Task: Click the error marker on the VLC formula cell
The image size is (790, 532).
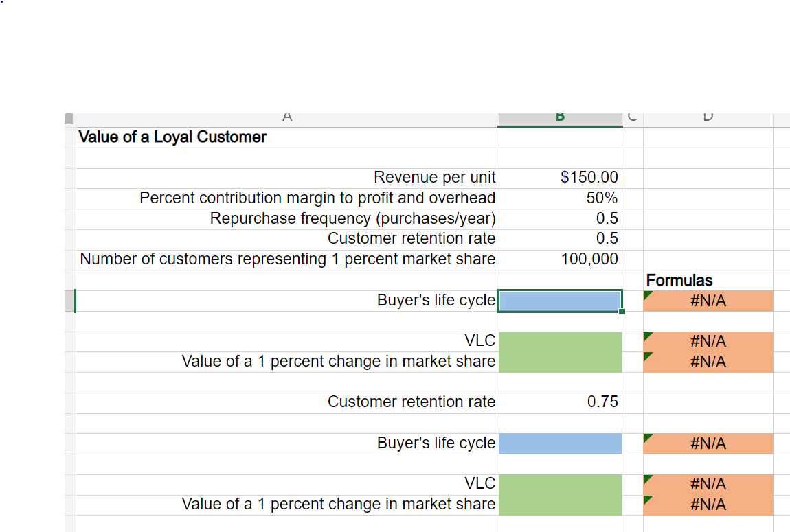Action: pos(646,336)
